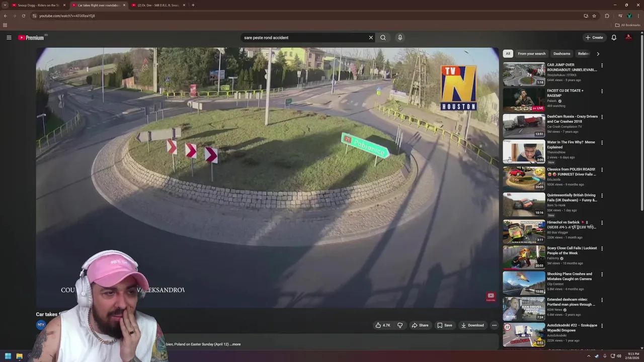Close the Snoop Dogg browser tab
This screenshot has width=644, height=362.
pyautogui.click(x=64, y=5)
